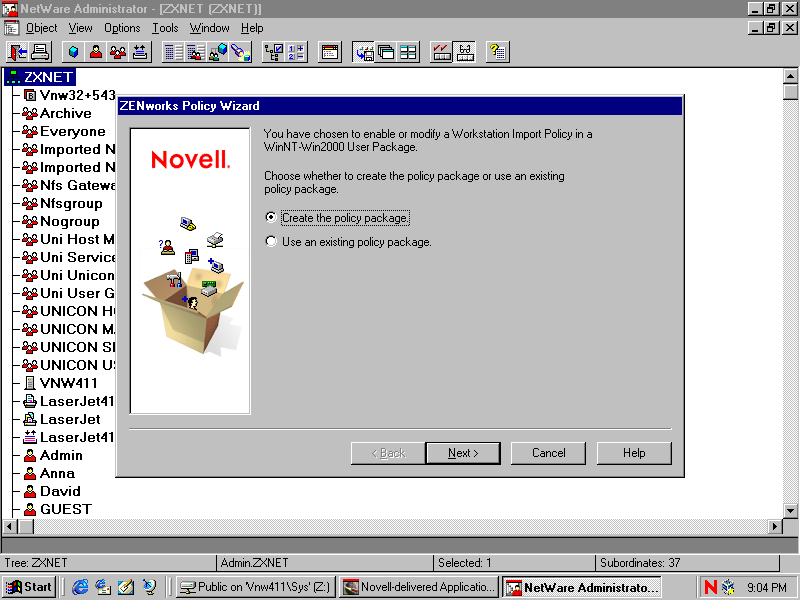
Task: Click the vertical scrollbar down arrow
Action: pos(790,510)
